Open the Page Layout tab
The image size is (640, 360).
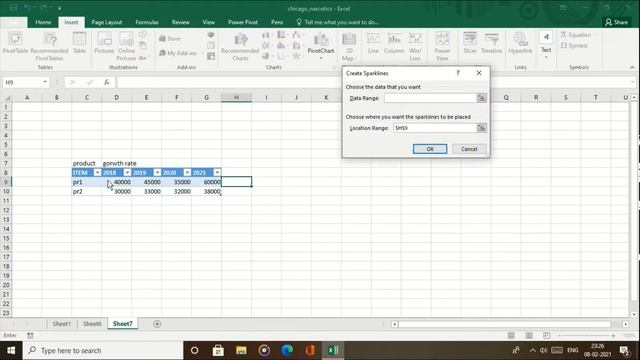click(107, 22)
